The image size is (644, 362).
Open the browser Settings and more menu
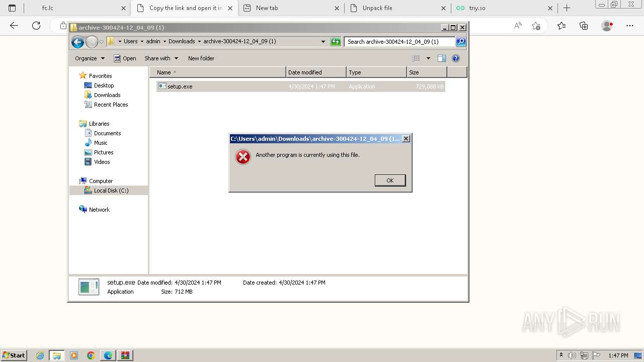click(630, 26)
